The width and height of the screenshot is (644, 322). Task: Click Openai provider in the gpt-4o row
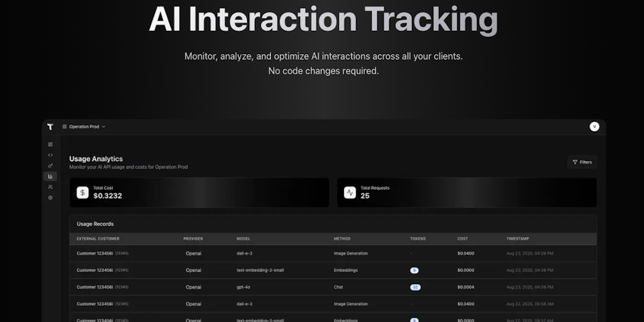click(193, 288)
